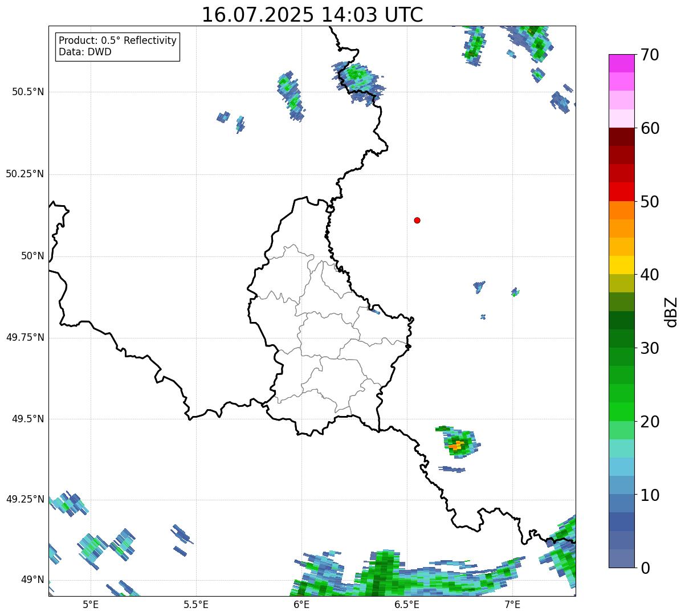Click the colorbar tick label 10
The image size is (685, 616).
pyautogui.click(x=650, y=495)
